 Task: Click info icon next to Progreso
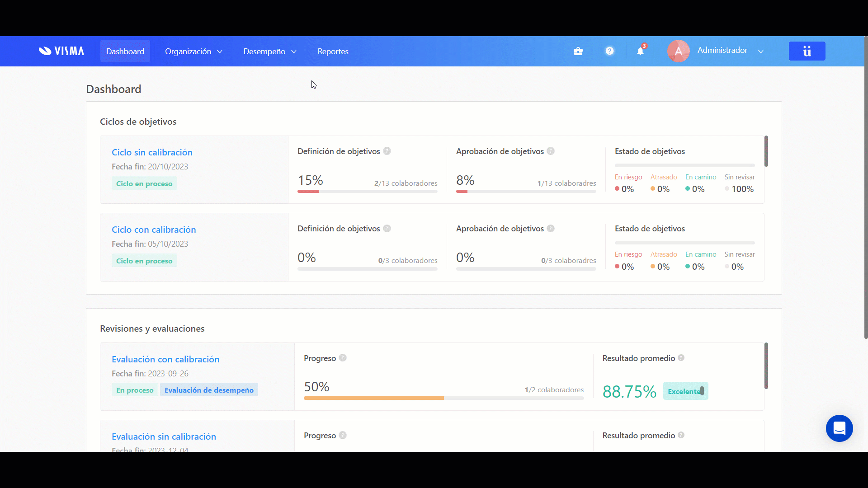[343, 358]
